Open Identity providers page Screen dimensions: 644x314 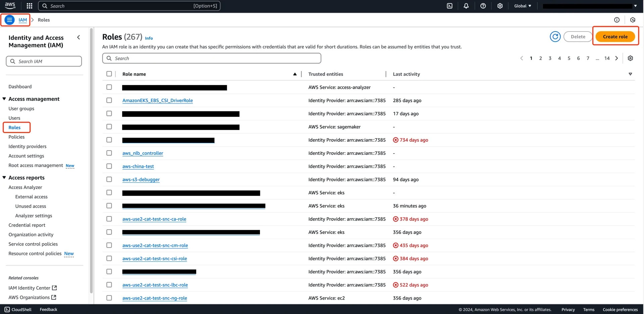[x=28, y=146]
